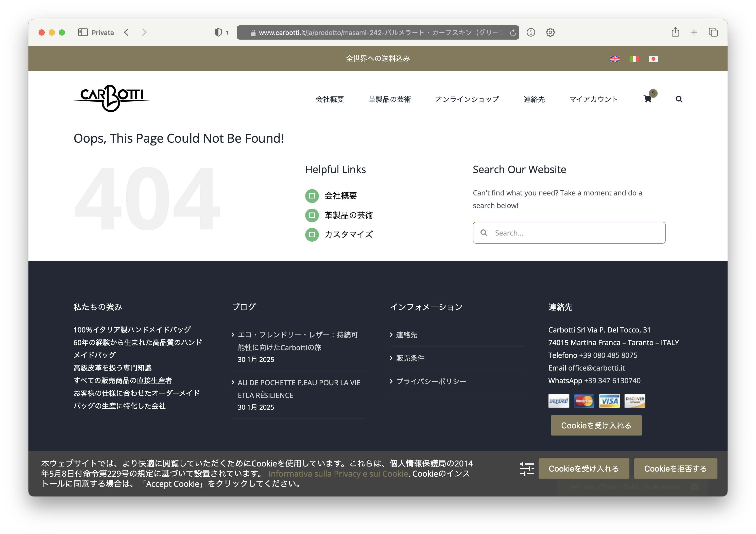Follow helpful link 革製品の芸術

pyautogui.click(x=349, y=215)
